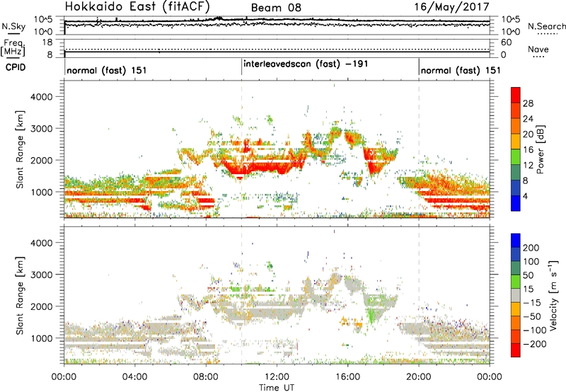Click the blue top of the velocity color bar

516,241
